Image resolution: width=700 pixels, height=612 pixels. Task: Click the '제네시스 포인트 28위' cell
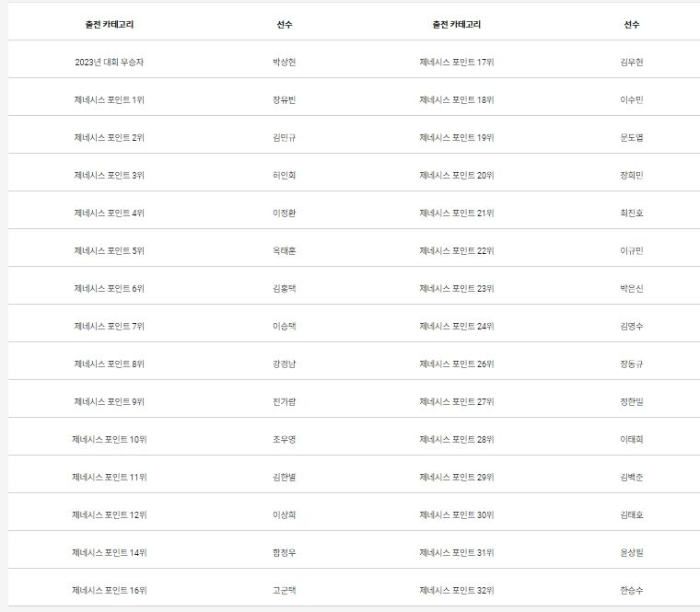pyautogui.click(x=457, y=439)
